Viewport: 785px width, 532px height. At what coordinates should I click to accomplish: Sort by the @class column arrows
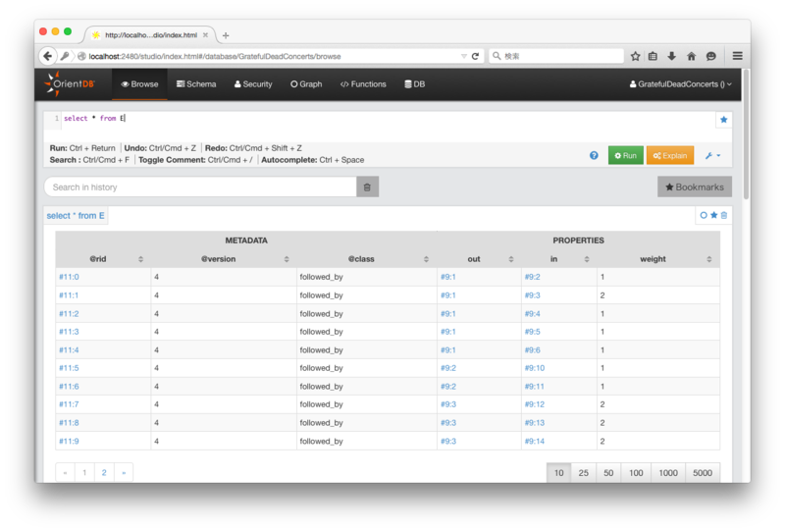click(426, 259)
